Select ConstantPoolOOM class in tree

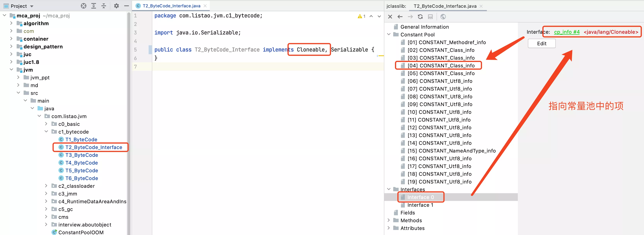pyautogui.click(x=81, y=232)
